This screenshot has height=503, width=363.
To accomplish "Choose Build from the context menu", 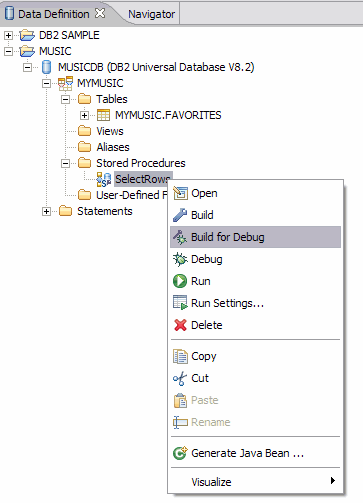I will [255, 215].
